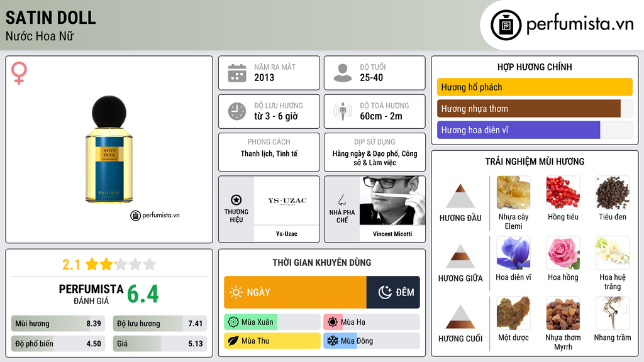This screenshot has height=362, width=644.
Task: Select the Nhang trầm note image
Action: click(x=613, y=313)
